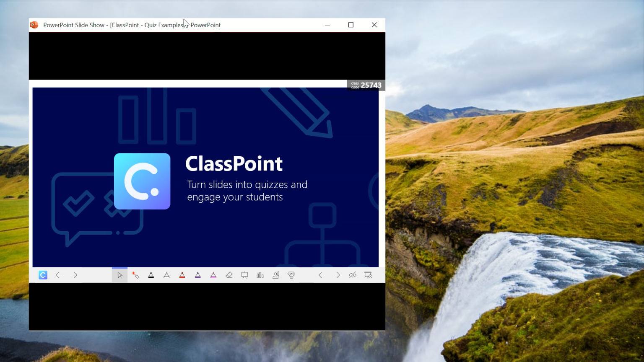Viewport: 644px width, 362px height.
Task: Go to the next slide using the forward arrow
Action: tap(74, 275)
